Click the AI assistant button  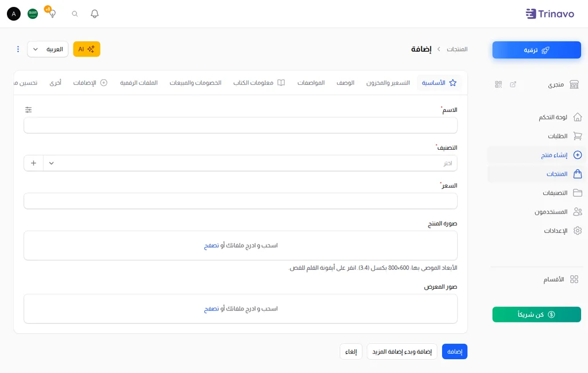pyautogui.click(x=87, y=49)
